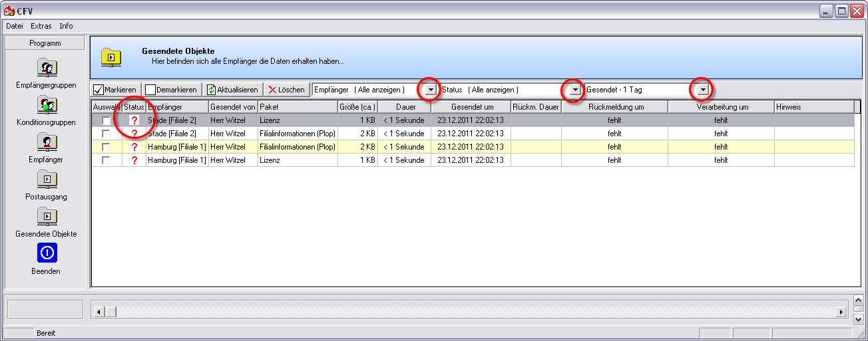Click the Markieren button
This screenshot has height=341, width=868.
coord(114,90)
